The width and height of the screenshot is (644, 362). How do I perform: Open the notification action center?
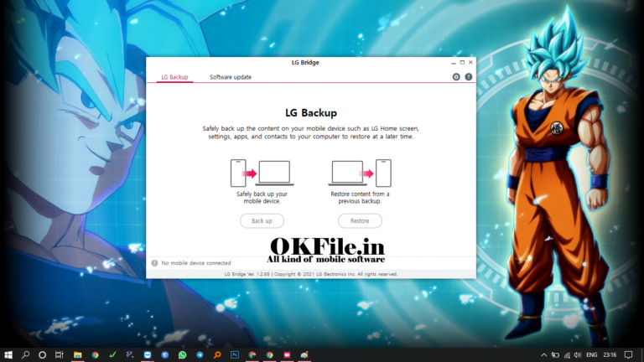pos(628,355)
